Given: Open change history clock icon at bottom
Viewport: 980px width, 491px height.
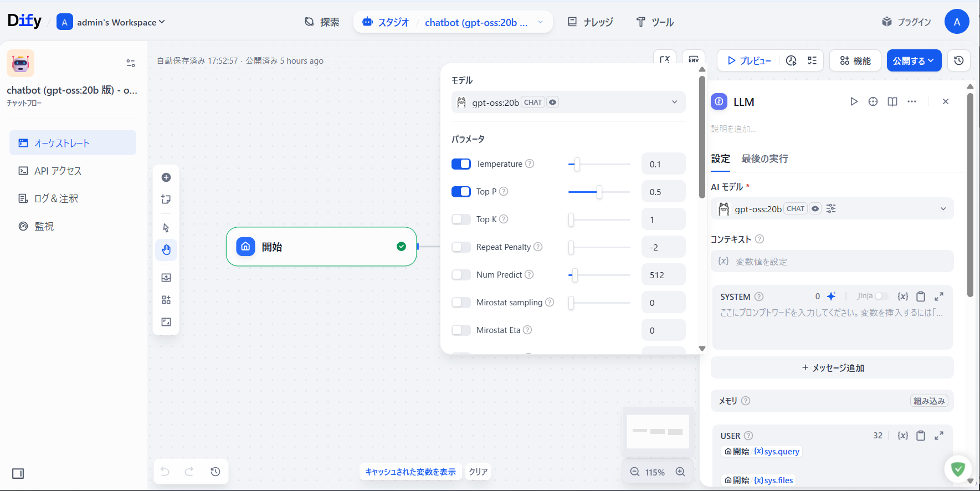Looking at the screenshot, I should (x=216, y=472).
